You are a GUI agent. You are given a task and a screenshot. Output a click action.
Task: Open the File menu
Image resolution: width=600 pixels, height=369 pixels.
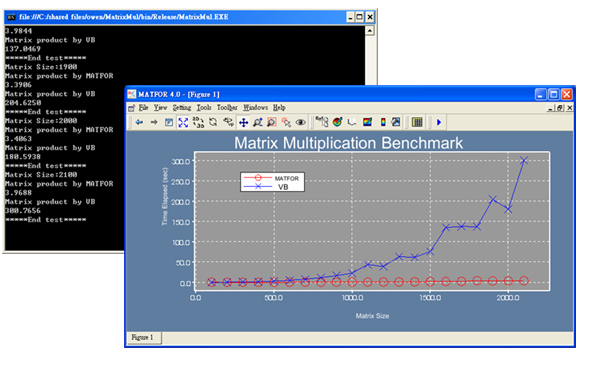pos(143,108)
